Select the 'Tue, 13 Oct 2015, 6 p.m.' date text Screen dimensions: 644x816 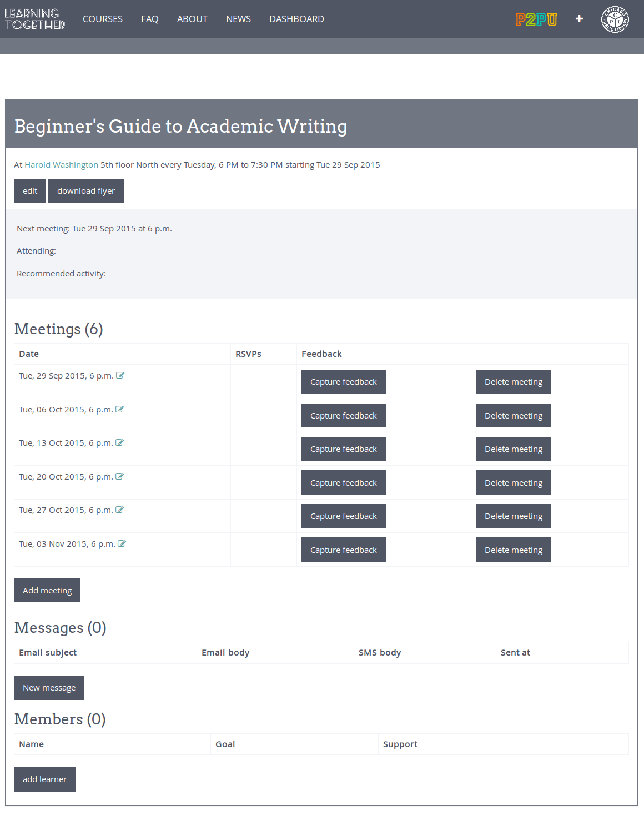[x=66, y=443]
